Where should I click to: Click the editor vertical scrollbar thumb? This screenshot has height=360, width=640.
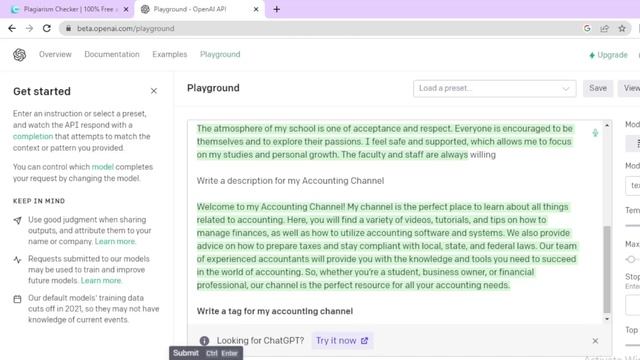point(607,269)
